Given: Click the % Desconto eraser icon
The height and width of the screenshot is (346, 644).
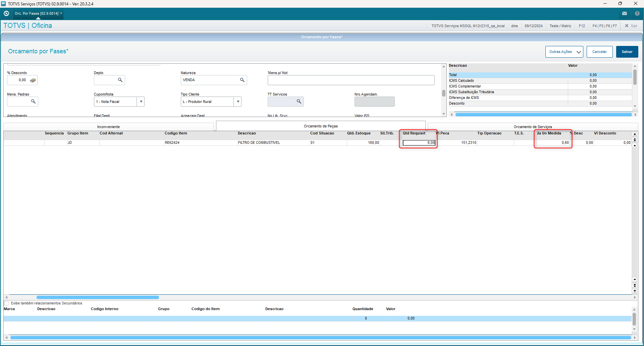Looking at the screenshot, I should [x=33, y=80].
